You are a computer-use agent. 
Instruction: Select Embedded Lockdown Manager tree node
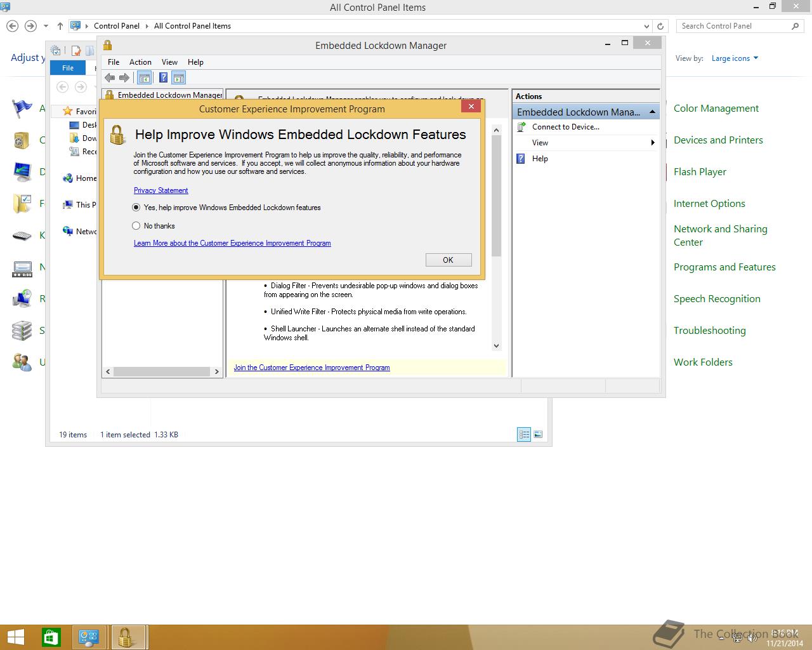click(x=170, y=95)
